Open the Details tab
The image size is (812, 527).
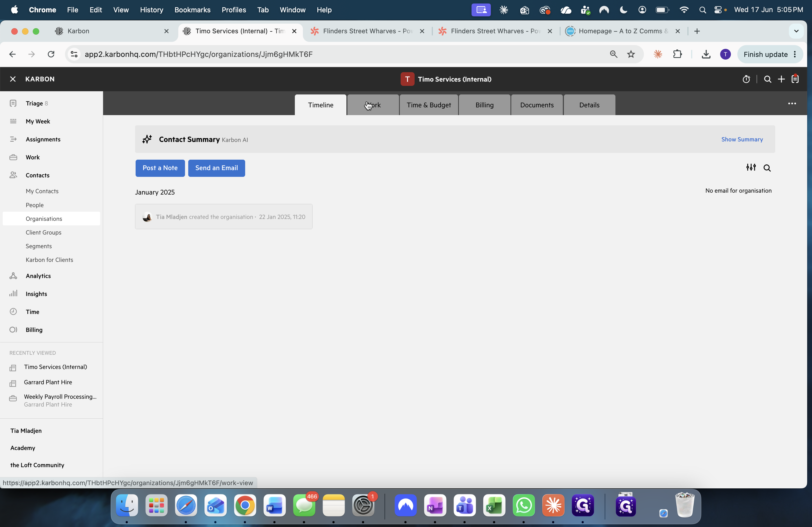click(589, 105)
